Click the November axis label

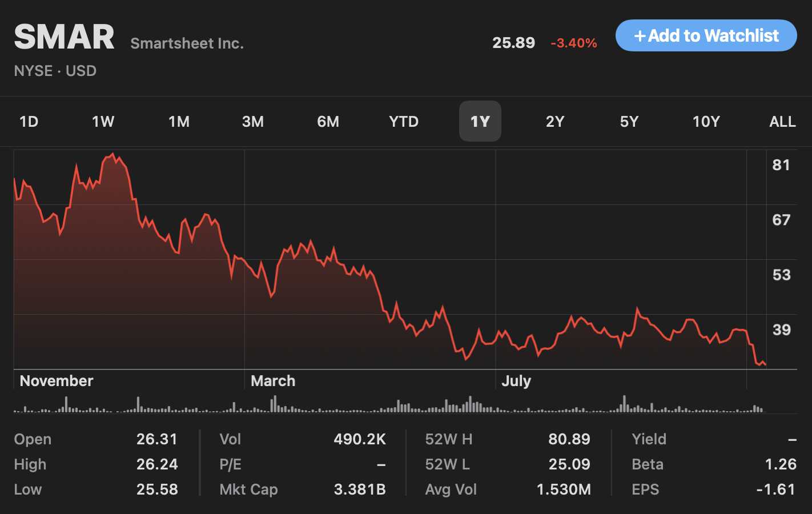point(57,381)
